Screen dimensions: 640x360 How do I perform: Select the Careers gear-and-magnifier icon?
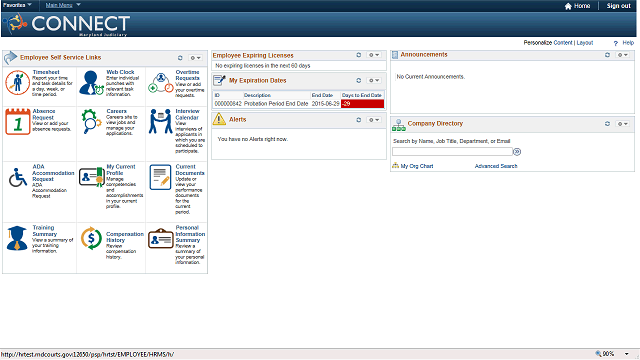tap(91, 122)
